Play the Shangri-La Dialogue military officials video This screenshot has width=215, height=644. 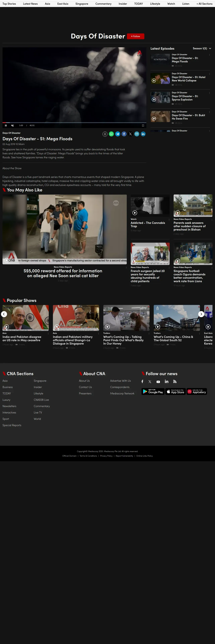(57, 327)
